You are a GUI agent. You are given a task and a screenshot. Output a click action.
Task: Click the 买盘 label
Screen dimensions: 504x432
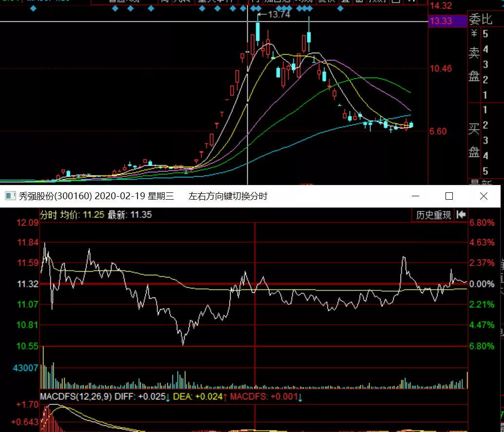(474, 140)
